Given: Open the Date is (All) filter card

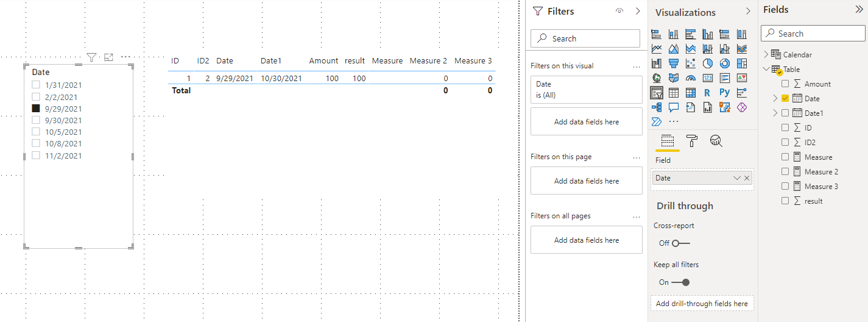Looking at the screenshot, I should pos(587,90).
